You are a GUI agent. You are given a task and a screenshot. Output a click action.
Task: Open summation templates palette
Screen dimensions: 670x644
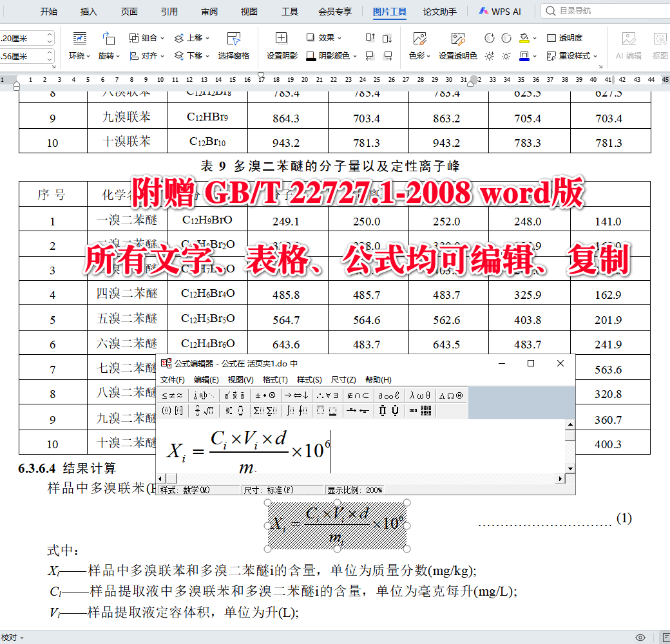tap(265, 411)
